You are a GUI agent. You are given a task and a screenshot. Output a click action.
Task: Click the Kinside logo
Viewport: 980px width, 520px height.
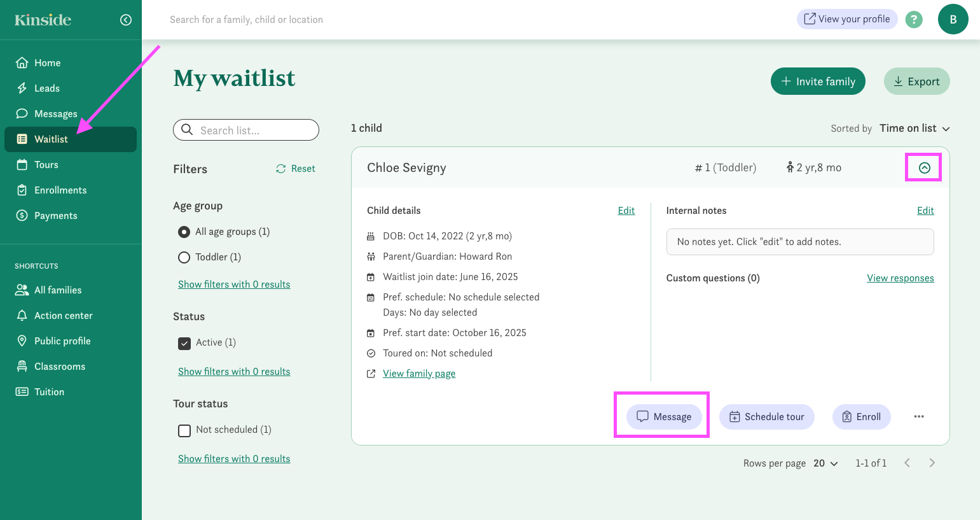point(43,20)
